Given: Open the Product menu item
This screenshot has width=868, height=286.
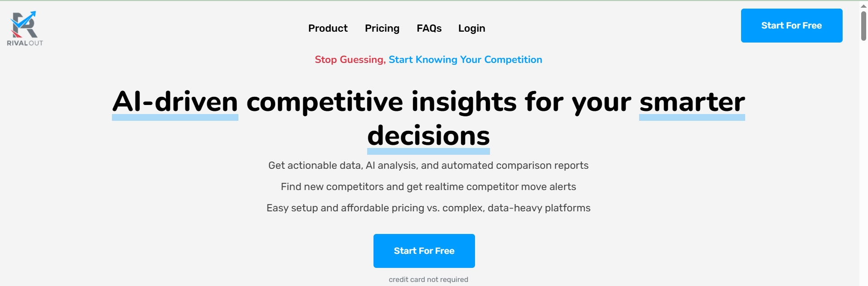Looking at the screenshot, I should (x=328, y=28).
